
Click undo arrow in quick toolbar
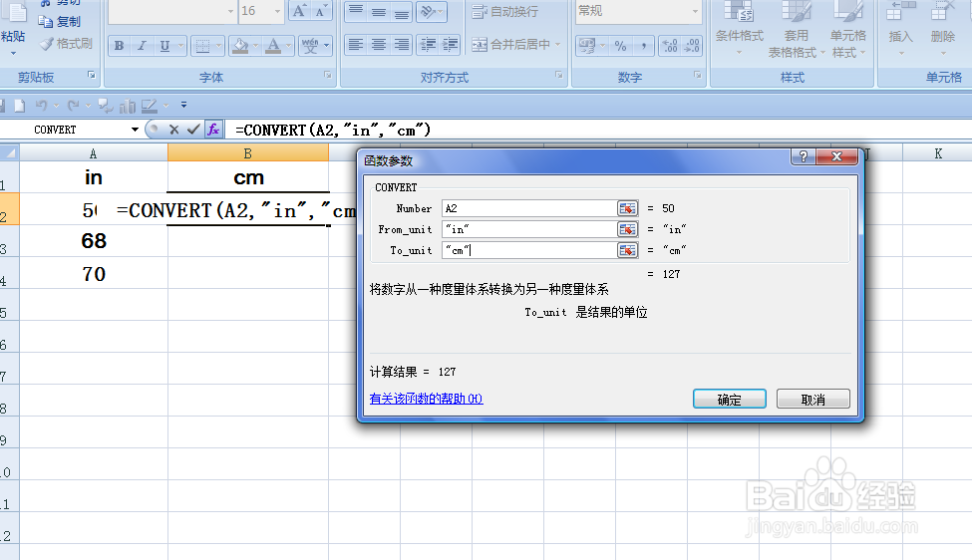[42, 106]
